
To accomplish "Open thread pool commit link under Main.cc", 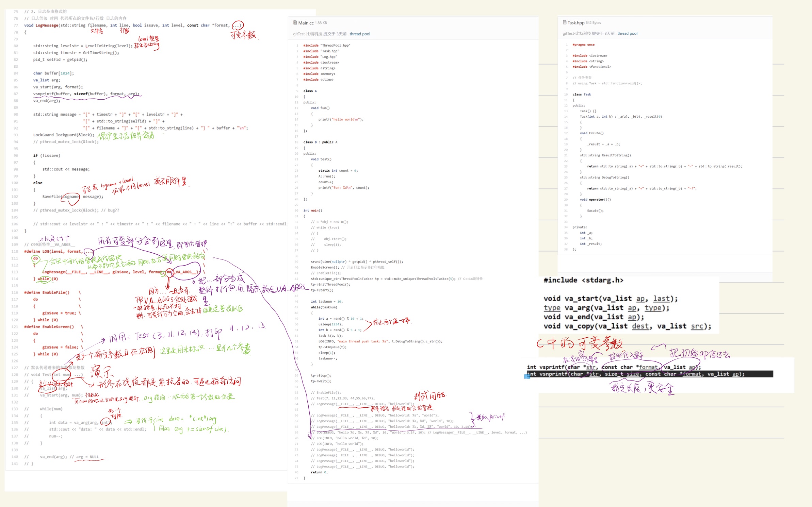I will point(360,34).
